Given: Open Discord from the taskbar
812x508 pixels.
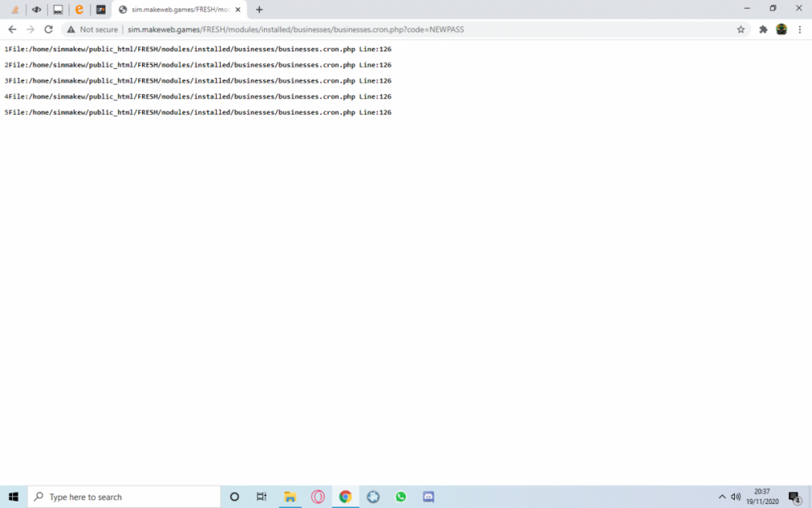Looking at the screenshot, I should [x=429, y=497].
